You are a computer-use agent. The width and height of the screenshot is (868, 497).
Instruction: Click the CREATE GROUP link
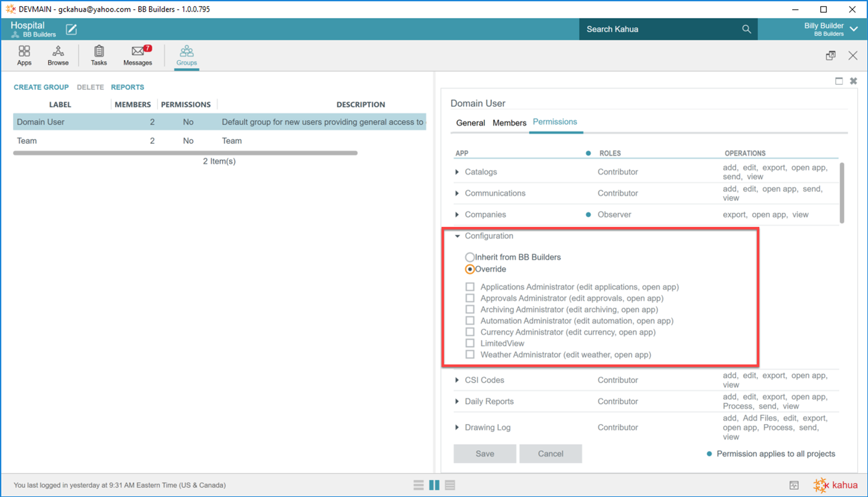[41, 87]
